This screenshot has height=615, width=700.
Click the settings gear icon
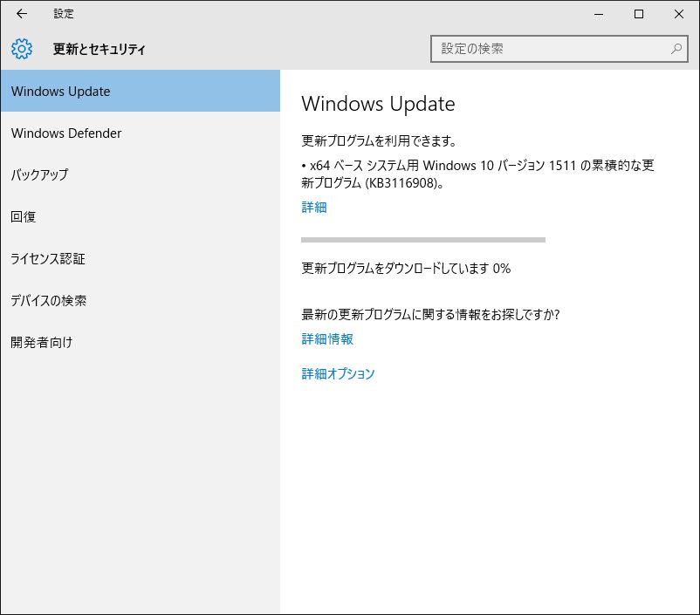tap(22, 49)
